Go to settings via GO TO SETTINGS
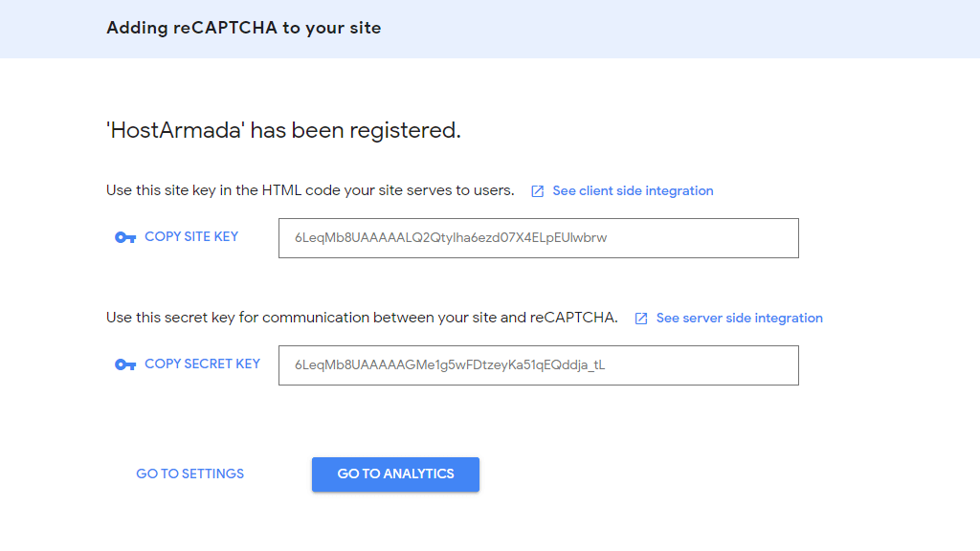 [189, 474]
